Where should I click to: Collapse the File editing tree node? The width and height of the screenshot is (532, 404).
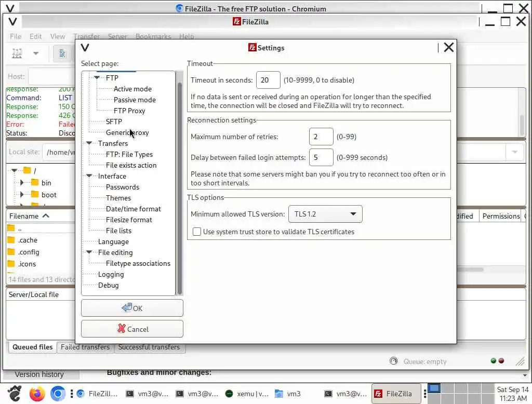pos(89,252)
